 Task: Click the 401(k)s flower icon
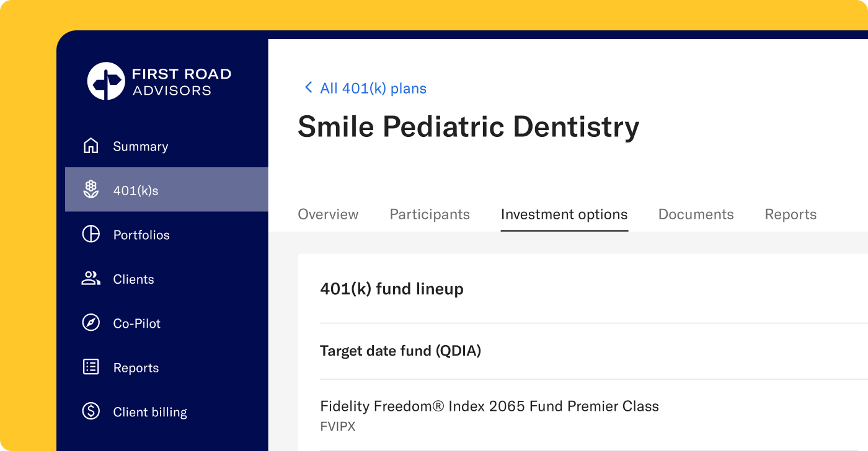pyautogui.click(x=91, y=190)
